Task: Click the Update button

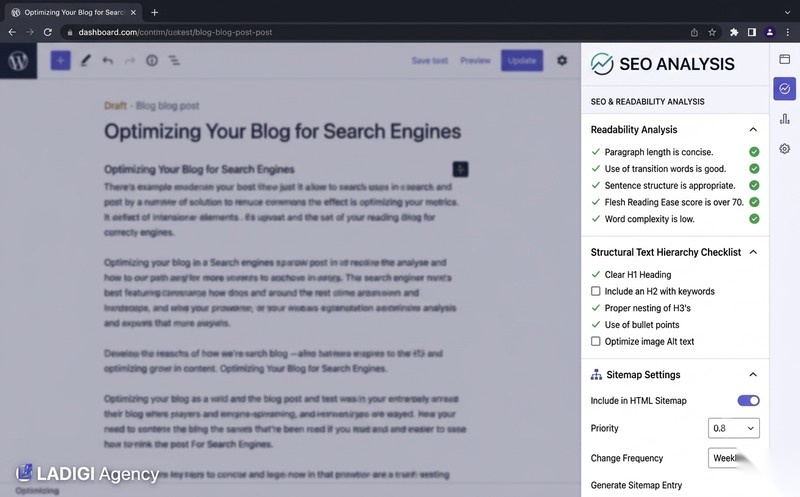Action: [x=522, y=61]
